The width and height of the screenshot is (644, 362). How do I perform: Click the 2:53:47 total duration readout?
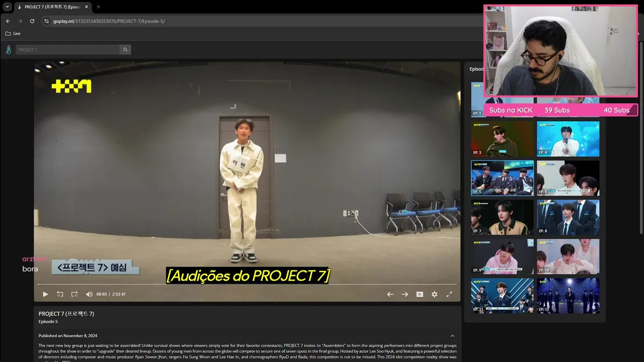click(119, 294)
